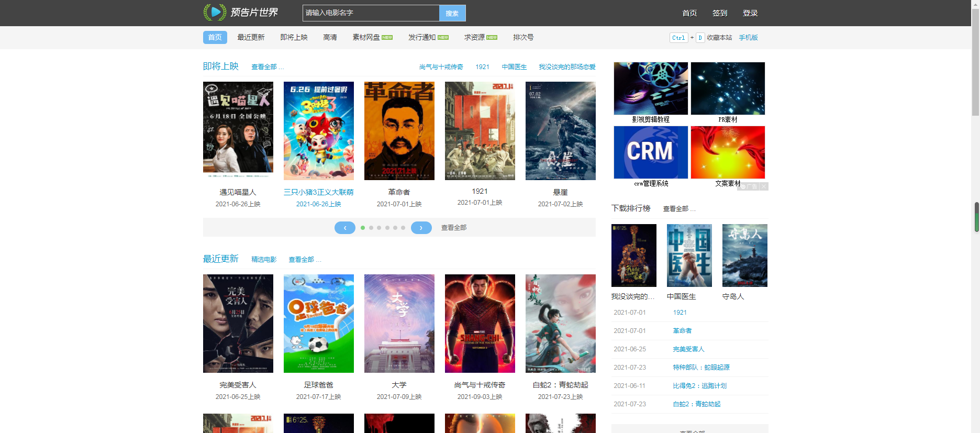
Task: Click the 预告片世界 site logo
Action: 241,13
